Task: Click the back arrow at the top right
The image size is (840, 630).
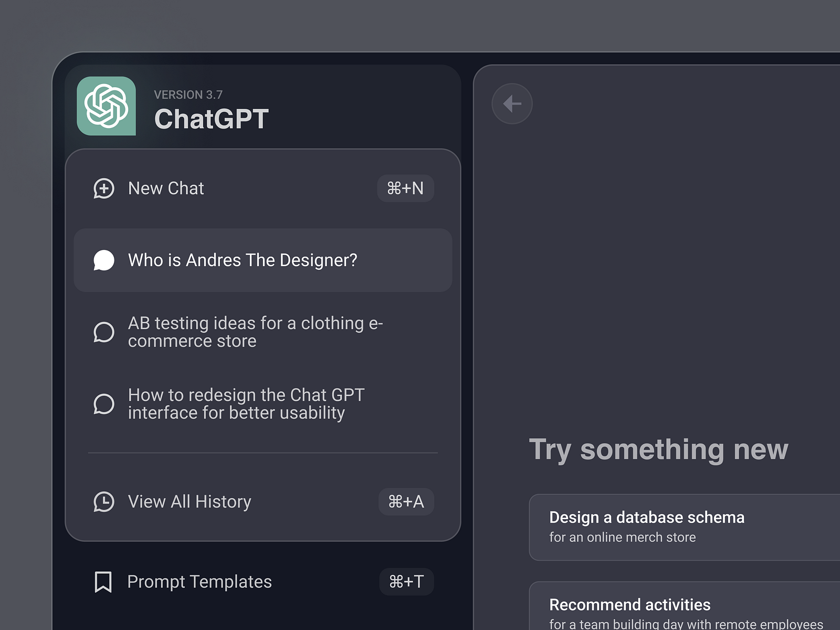Action: (512, 103)
